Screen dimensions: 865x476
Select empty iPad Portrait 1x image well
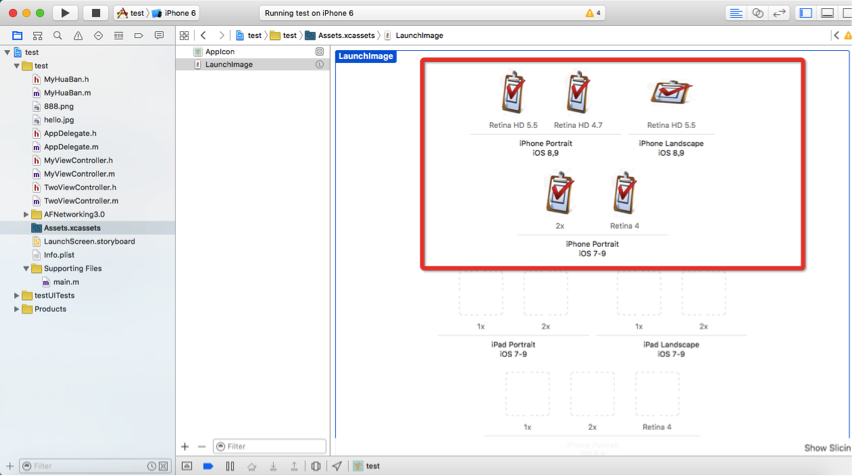[480, 293]
